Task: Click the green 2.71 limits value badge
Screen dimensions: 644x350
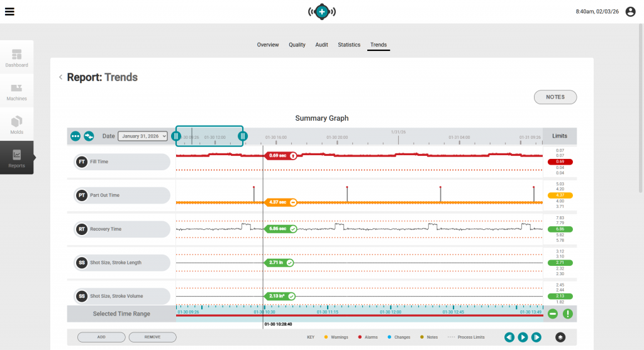Action: [560, 263]
